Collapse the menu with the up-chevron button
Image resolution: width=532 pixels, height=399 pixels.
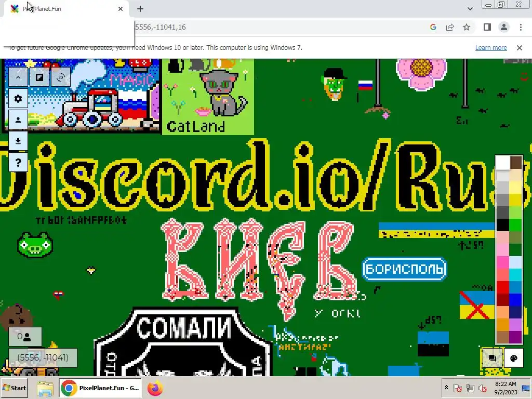click(x=18, y=77)
